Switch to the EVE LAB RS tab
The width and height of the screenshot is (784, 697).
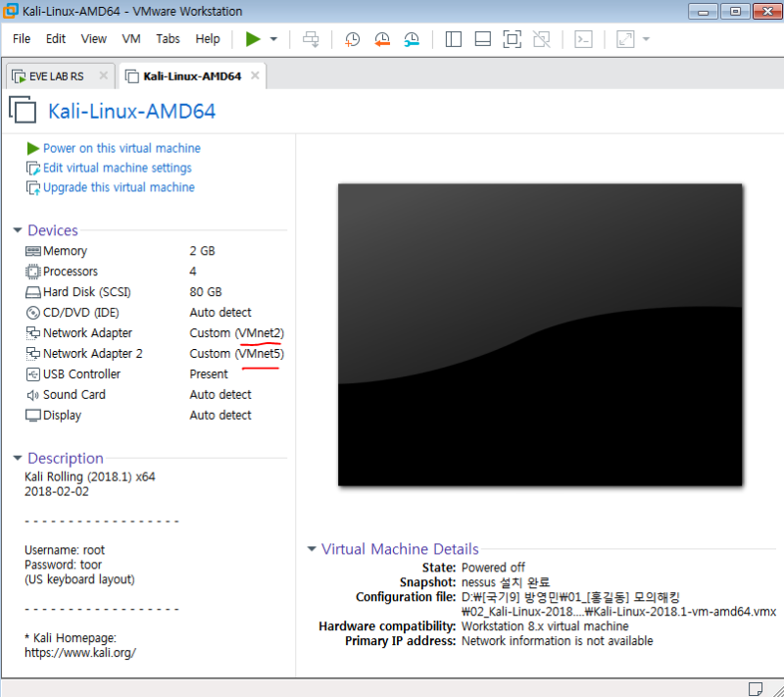tap(56, 75)
